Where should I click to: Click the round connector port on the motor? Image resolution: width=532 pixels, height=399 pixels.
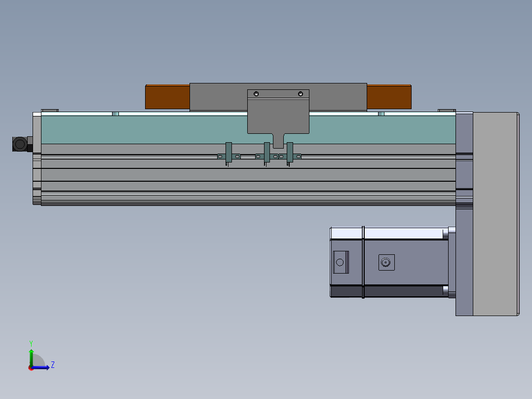point(386,263)
